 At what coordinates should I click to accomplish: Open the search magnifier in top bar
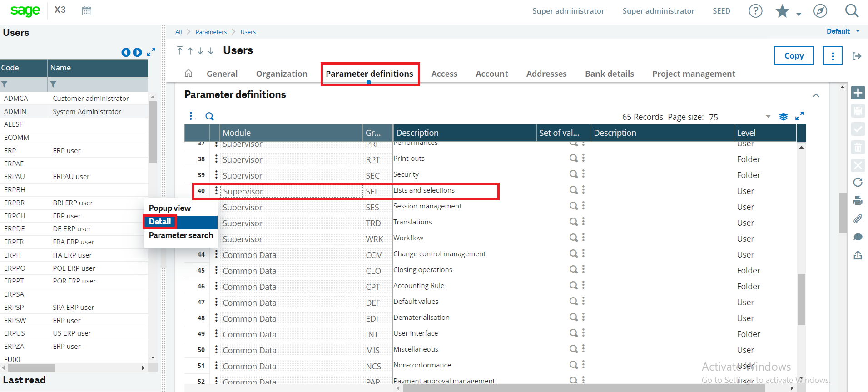(x=852, y=11)
